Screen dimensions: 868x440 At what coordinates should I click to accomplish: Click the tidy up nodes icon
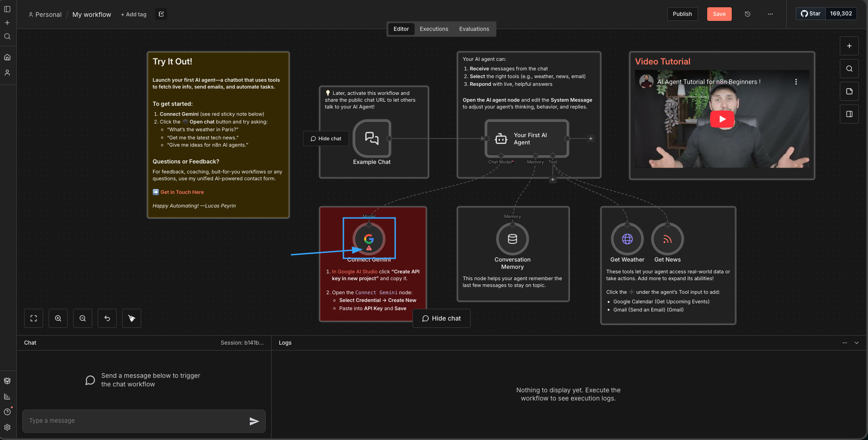(x=132, y=318)
